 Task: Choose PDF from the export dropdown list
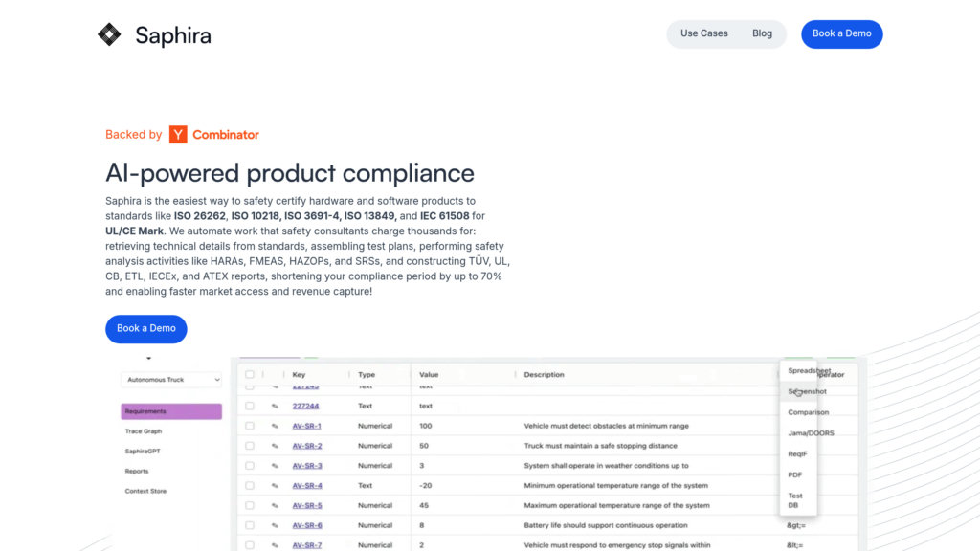[x=795, y=474]
